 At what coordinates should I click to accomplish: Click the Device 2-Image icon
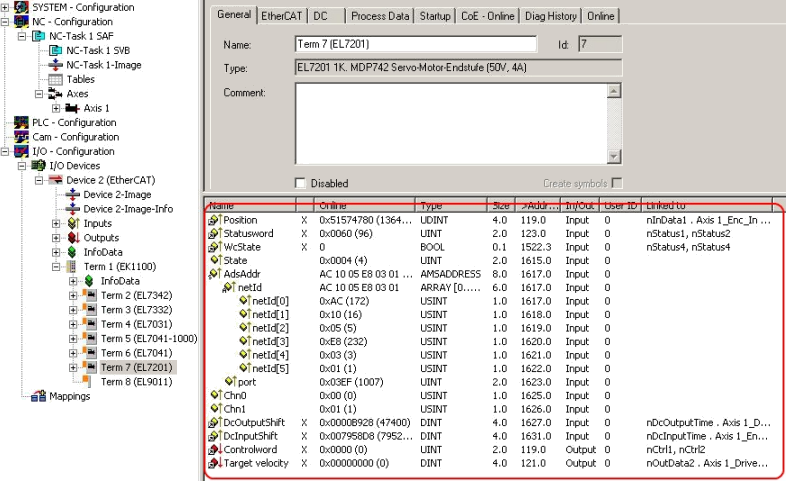(x=73, y=194)
